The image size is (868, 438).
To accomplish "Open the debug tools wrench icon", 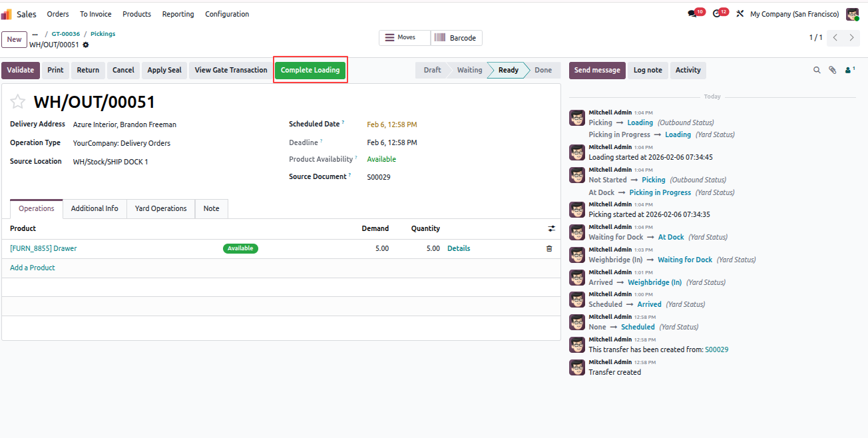I will click(x=740, y=14).
